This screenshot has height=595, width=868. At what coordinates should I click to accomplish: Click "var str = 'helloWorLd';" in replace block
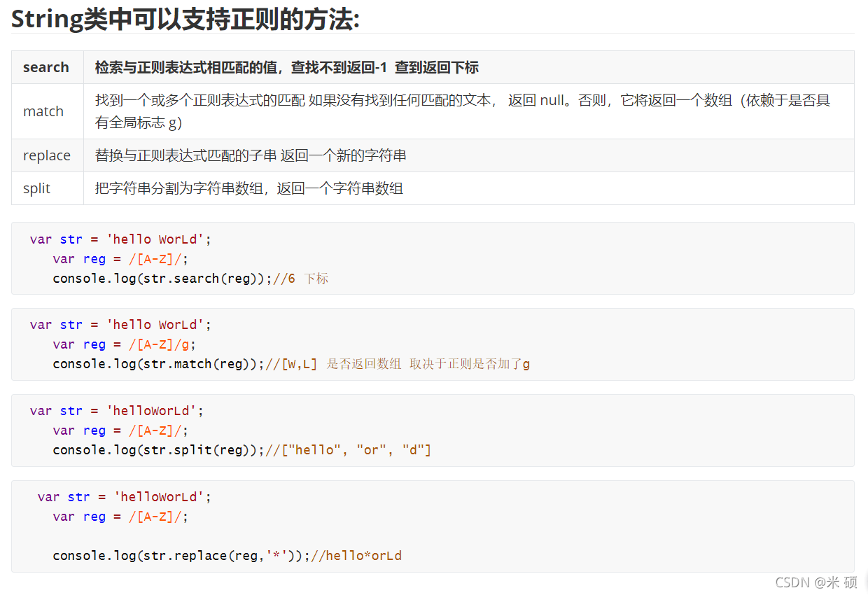125,497
